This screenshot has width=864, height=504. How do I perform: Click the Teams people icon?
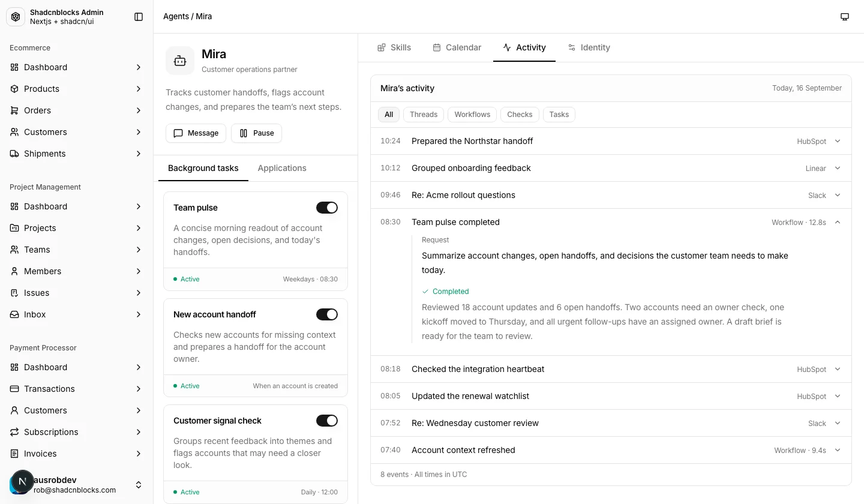[14, 250]
